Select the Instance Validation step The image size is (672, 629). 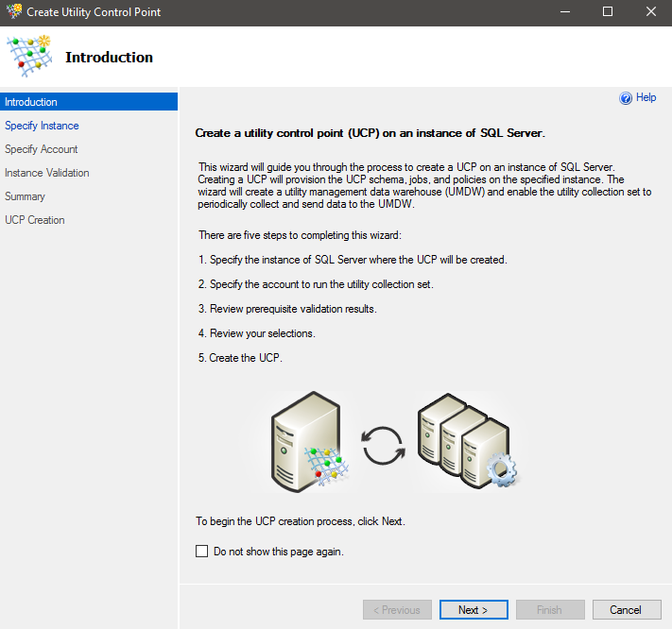pos(46,173)
